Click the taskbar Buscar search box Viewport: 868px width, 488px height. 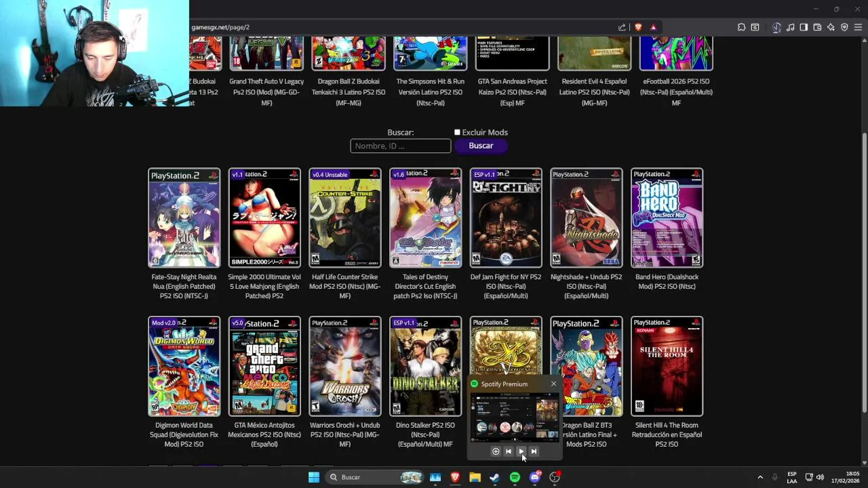point(373,477)
